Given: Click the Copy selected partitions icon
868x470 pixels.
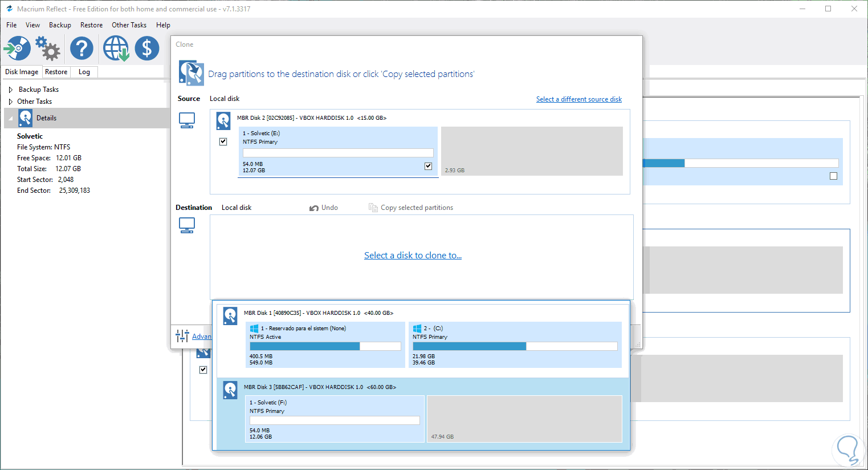Looking at the screenshot, I should [x=373, y=208].
